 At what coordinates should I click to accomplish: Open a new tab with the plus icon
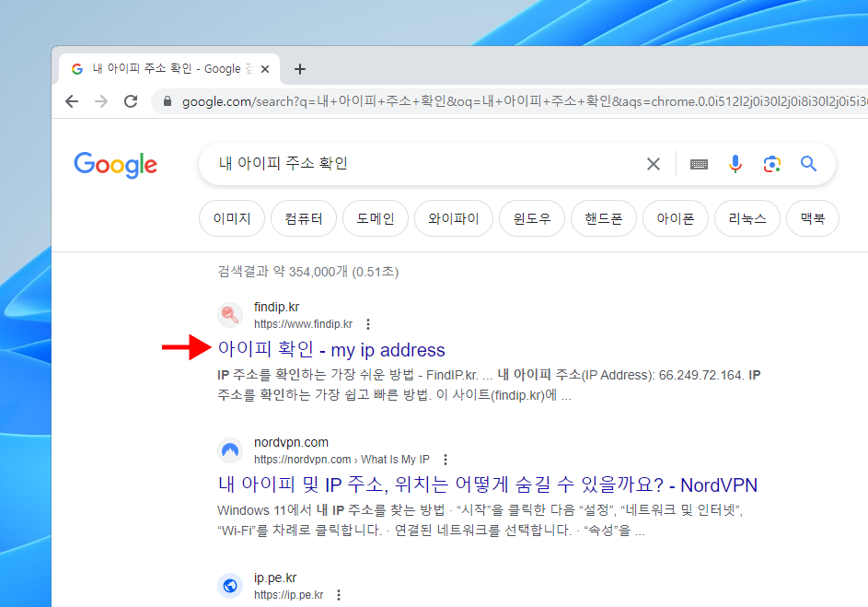coord(299,69)
